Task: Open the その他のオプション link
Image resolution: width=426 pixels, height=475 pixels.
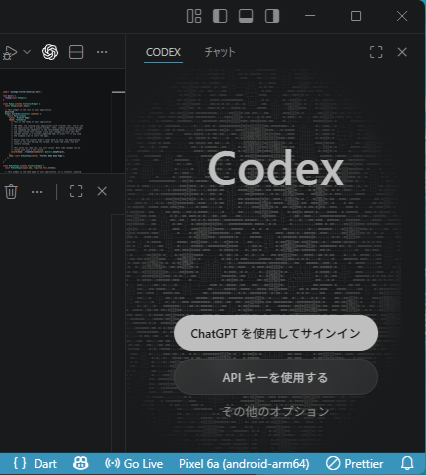Action: click(276, 412)
